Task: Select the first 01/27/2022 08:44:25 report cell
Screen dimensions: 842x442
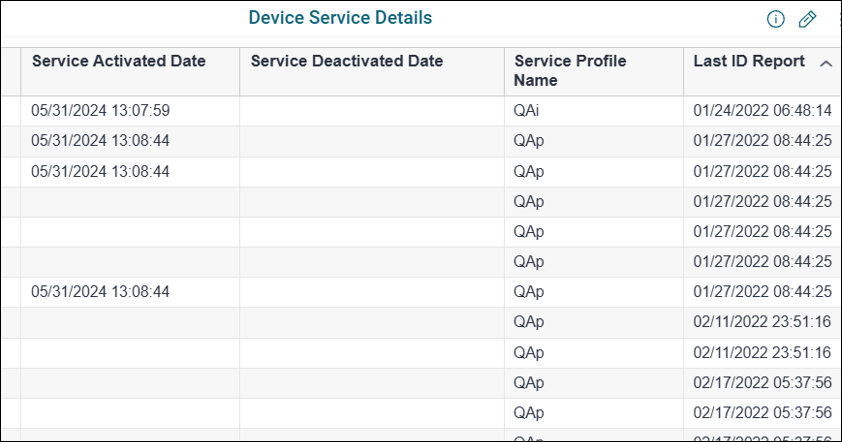Action: (763, 141)
